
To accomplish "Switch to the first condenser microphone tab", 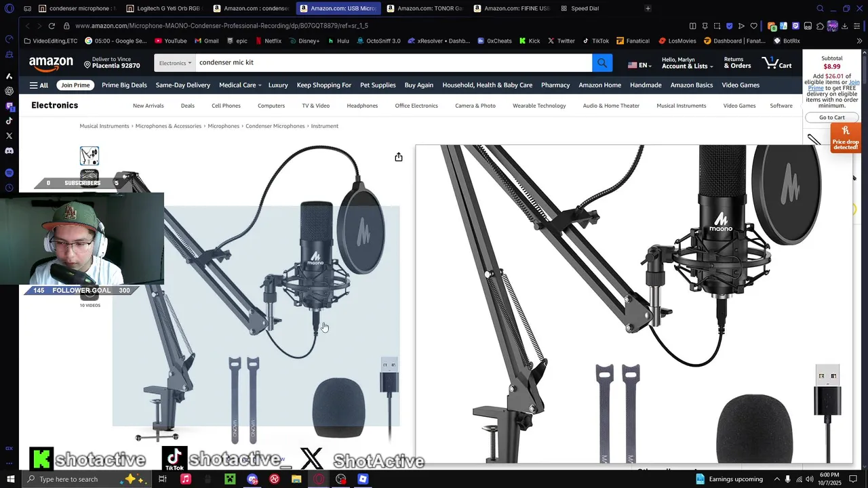I will pyautogui.click(x=76, y=8).
